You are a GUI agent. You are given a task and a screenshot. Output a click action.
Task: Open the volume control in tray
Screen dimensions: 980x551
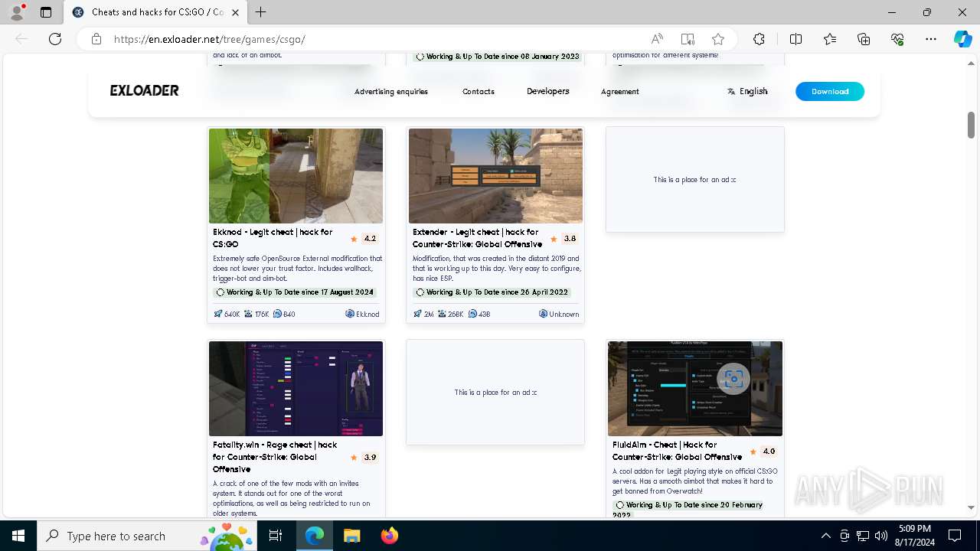(x=881, y=536)
